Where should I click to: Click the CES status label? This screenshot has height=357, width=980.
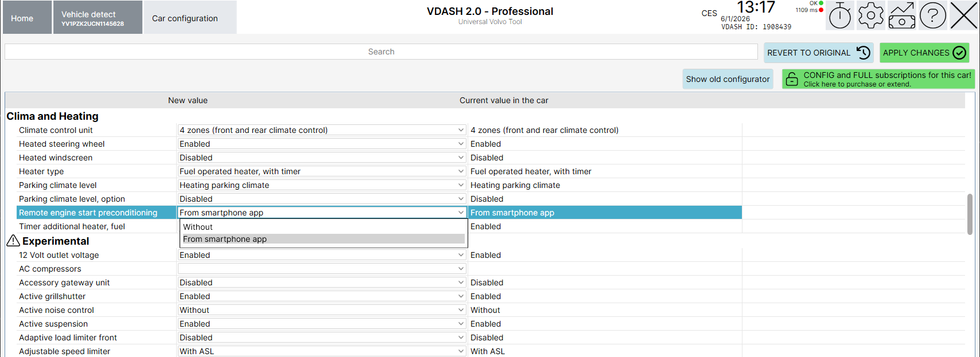[709, 13]
